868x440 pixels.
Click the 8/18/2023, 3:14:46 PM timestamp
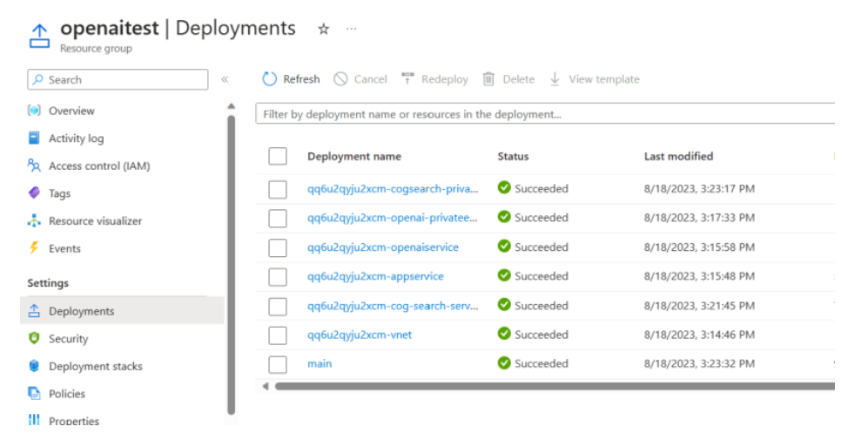point(699,335)
